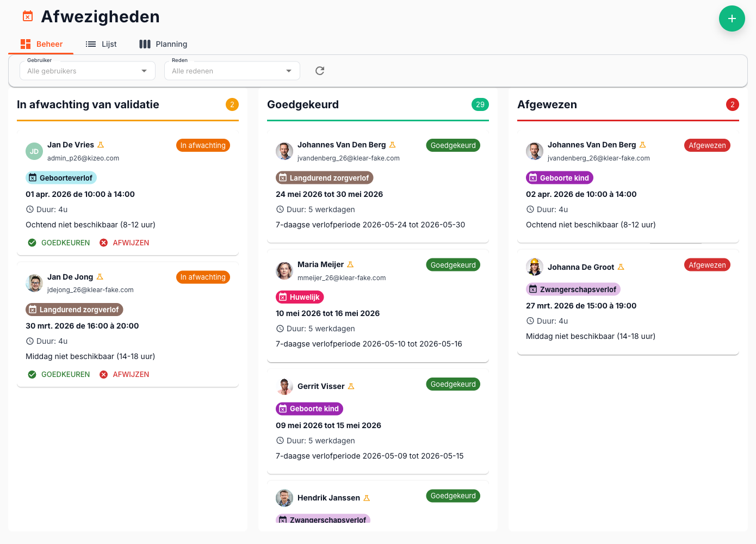756x544 pixels.
Task: Click flask icon beside Gerrit Visser
Action: (351, 386)
